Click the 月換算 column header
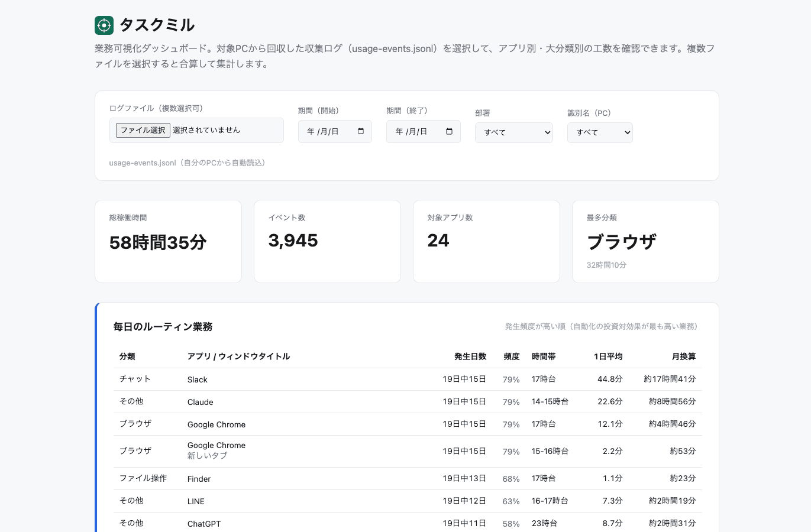811x532 pixels. click(684, 356)
